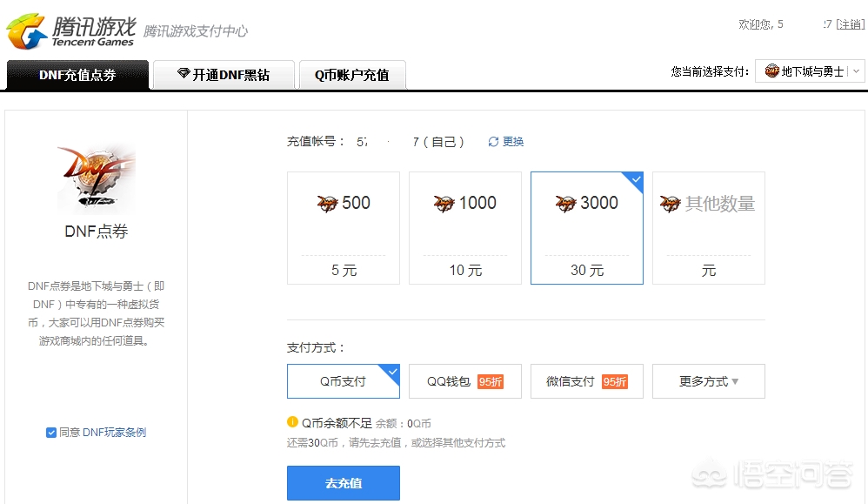Open the 开通DNF黑钻 tab
868x504 pixels.
224,75
